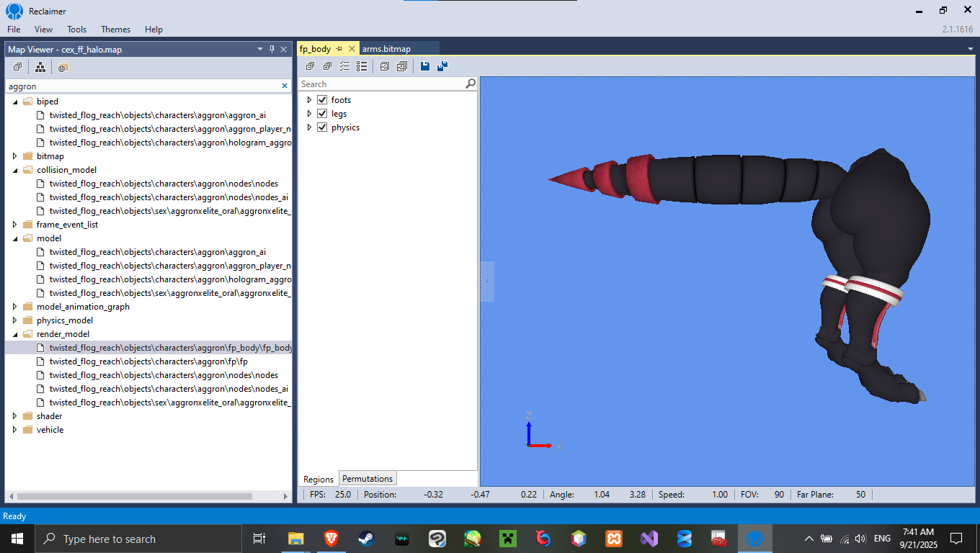Click the magnifier icon in the regions search

[471, 84]
